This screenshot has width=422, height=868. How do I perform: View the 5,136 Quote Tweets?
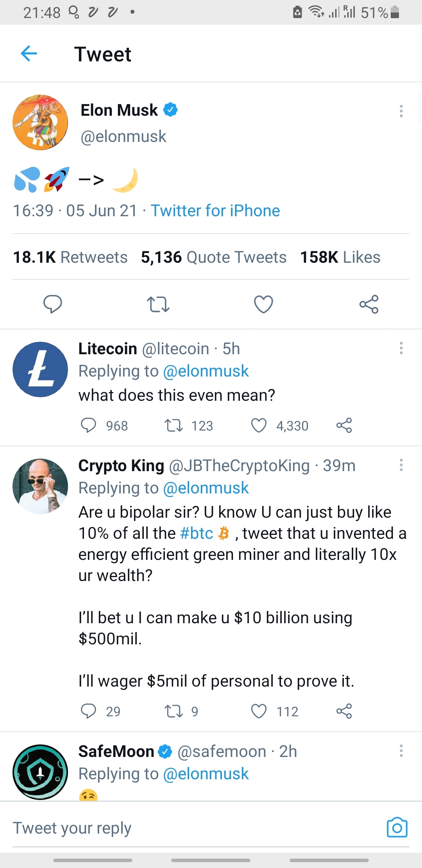pyautogui.click(x=214, y=257)
